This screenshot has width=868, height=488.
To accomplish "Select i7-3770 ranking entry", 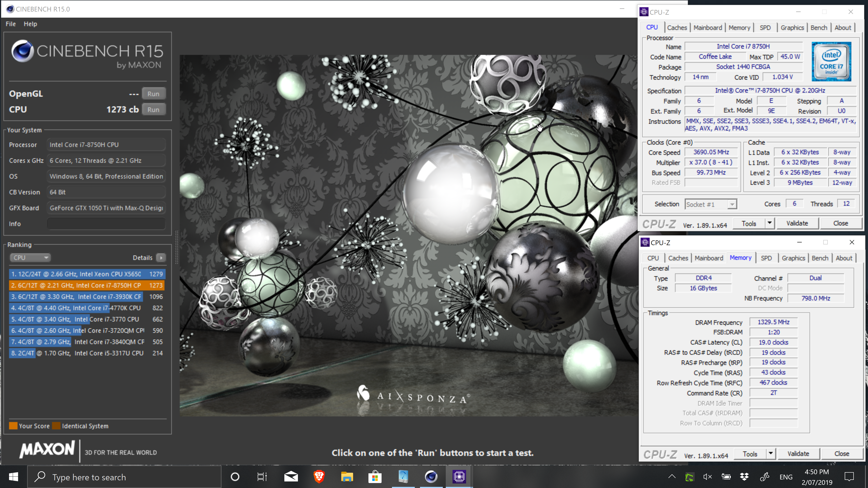I will click(x=87, y=319).
